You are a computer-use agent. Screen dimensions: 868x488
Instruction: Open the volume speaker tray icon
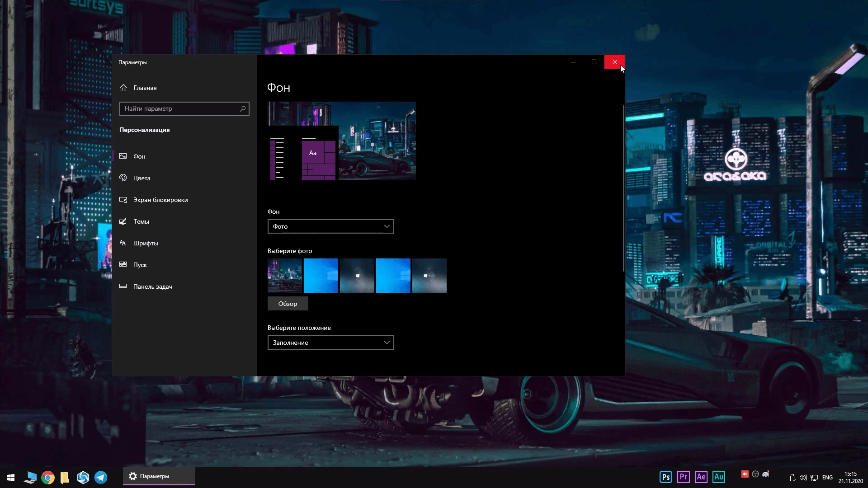click(803, 478)
